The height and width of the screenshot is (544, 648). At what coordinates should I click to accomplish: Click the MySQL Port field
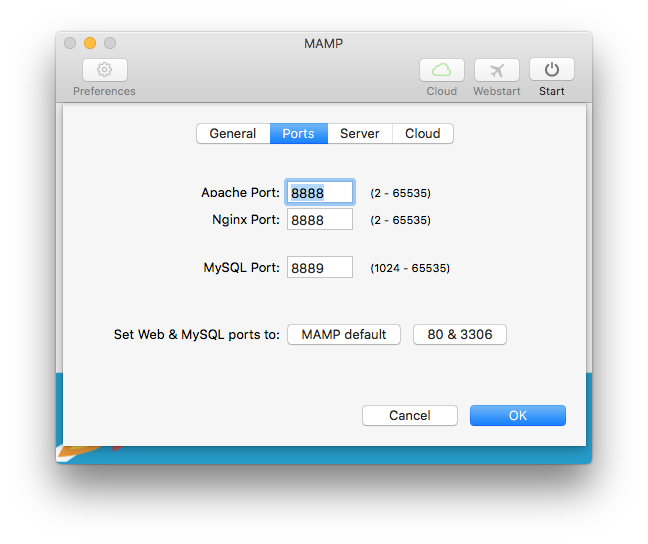[x=320, y=267]
